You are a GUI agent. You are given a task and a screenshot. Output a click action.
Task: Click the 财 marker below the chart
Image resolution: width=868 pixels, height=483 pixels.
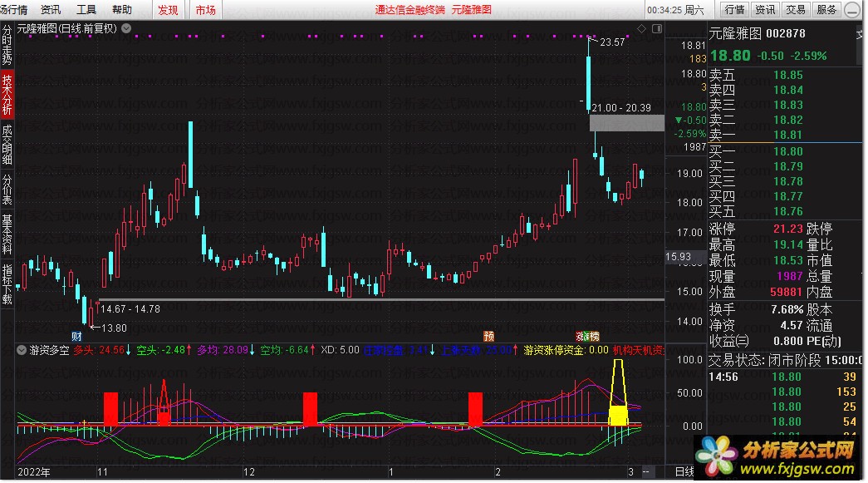pos(77,336)
